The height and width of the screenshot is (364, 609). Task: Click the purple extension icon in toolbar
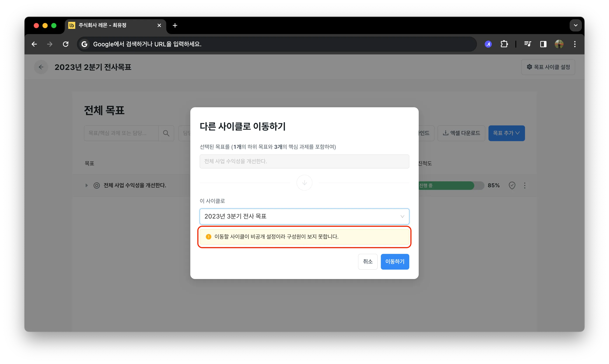[488, 44]
